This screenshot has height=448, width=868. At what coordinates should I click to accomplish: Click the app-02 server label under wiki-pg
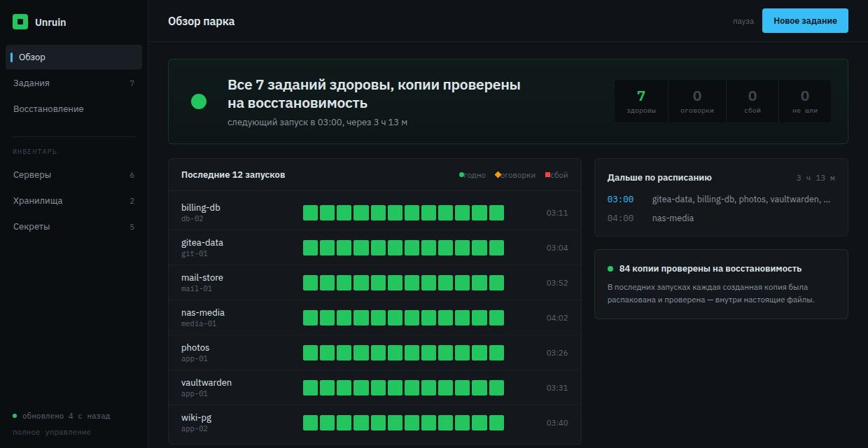click(x=195, y=428)
